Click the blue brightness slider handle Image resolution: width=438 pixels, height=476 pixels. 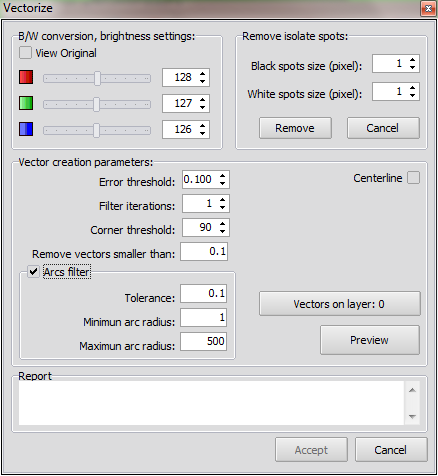click(96, 130)
